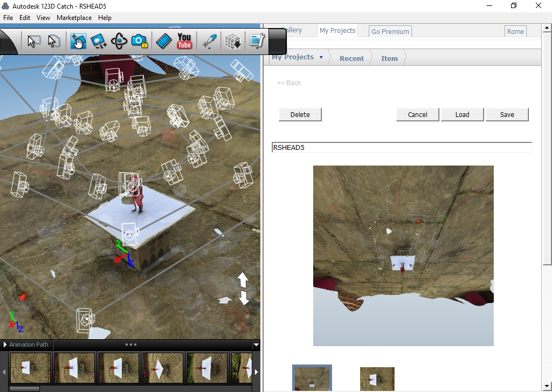Open the Go Premium tab
Image resolution: width=552 pixels, height=392 pixels.
click(x=390, y=31)
